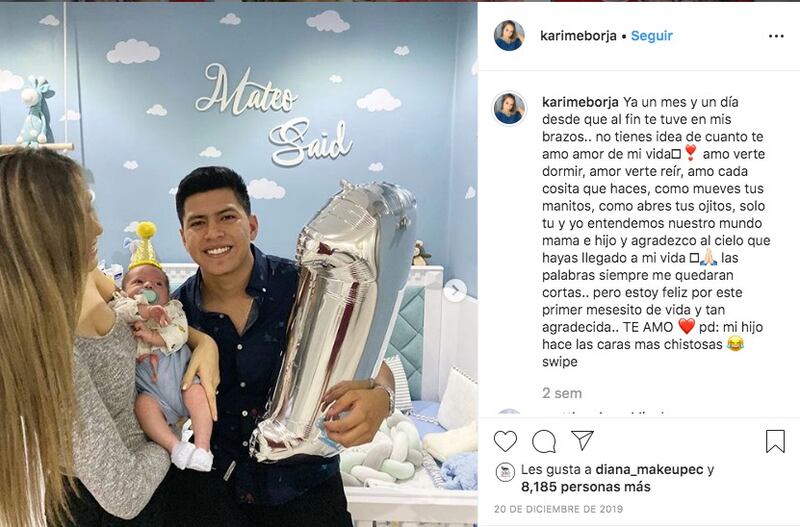The height and width of the screenshot is (527, 800).
Task: Save the post with bookmark icon
Action: [x=775, y=441]
